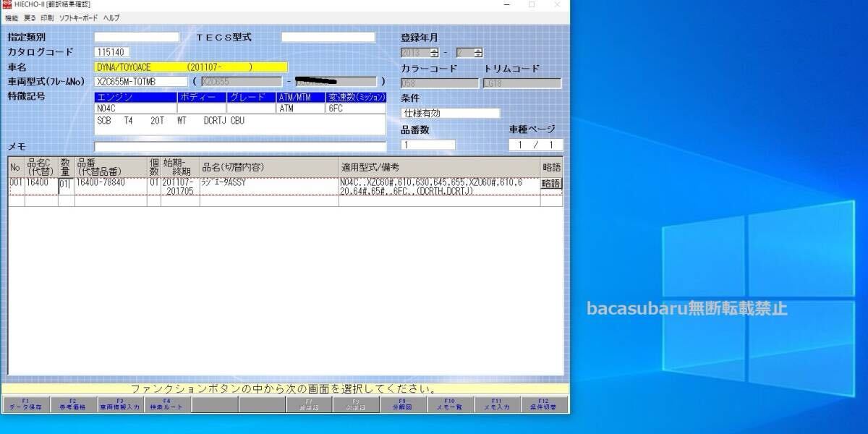Viewport: 868px width, 434px height.
Task: Click the ATM cell under ATM/MTM
Action: tap(302, 108)
